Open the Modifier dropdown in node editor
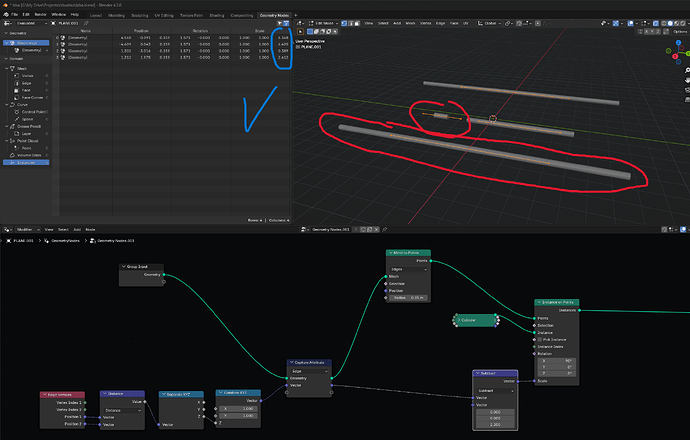The image size is (690, 440). pyautogui.click(x=28, y=229)
